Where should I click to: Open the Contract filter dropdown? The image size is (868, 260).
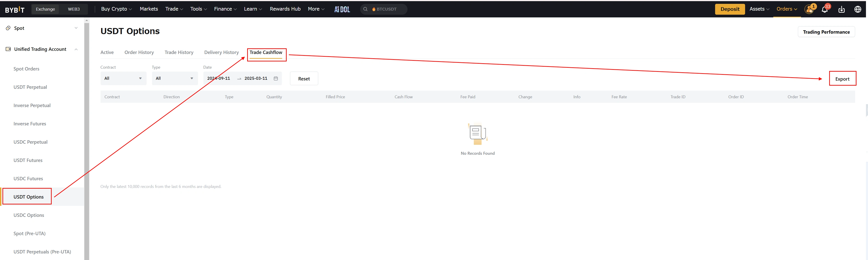[x=123, y=78]
